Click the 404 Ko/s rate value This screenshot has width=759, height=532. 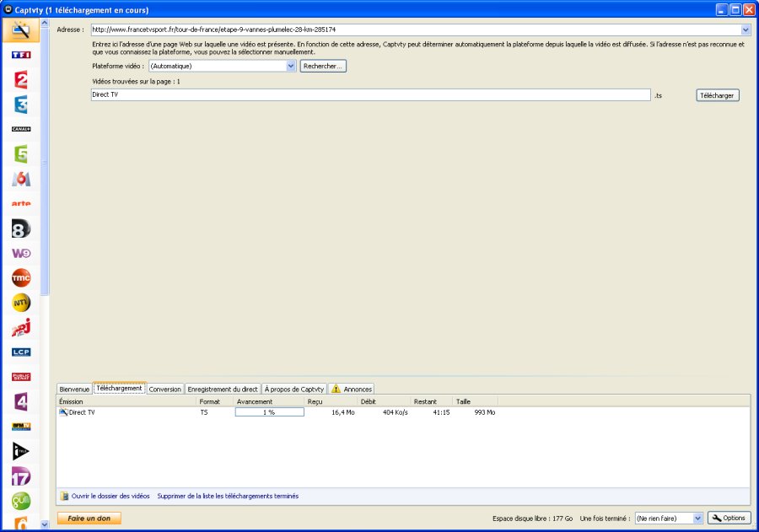pos(396,412)
